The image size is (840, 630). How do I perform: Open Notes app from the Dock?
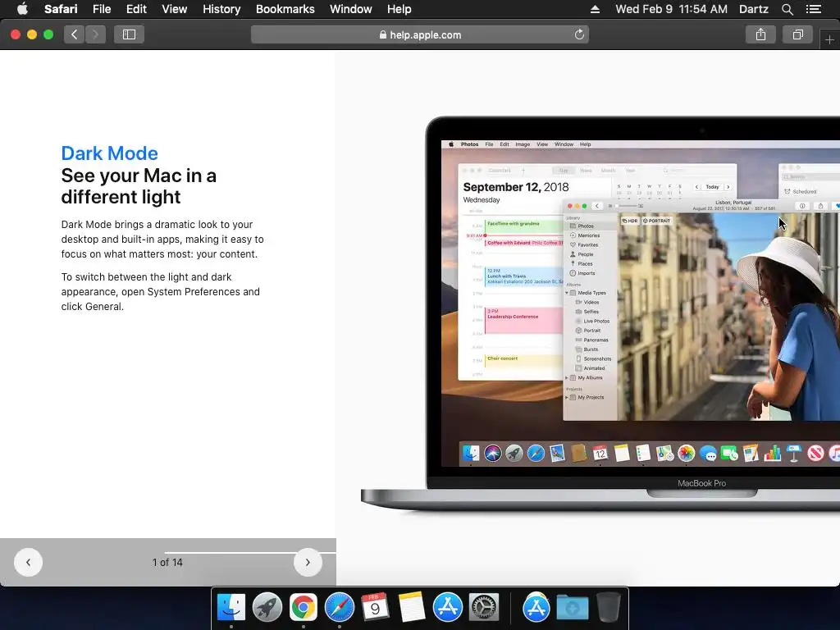pos(412,608)
